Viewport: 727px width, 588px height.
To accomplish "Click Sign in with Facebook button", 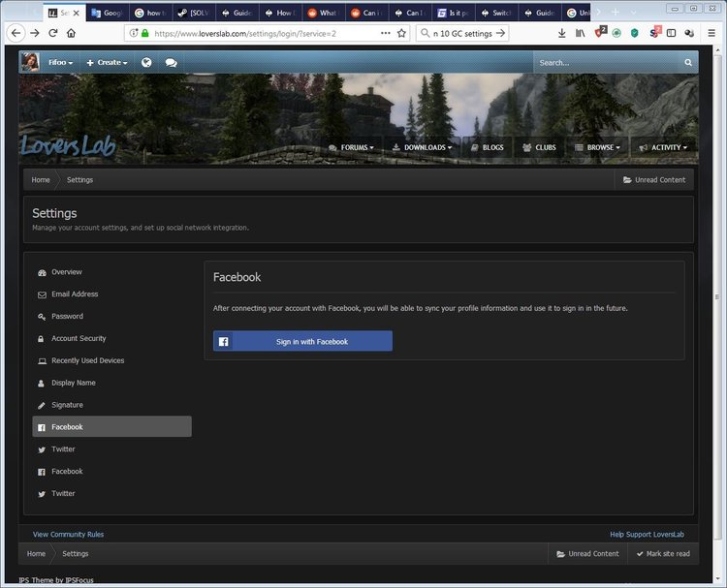I will [302, 341].
